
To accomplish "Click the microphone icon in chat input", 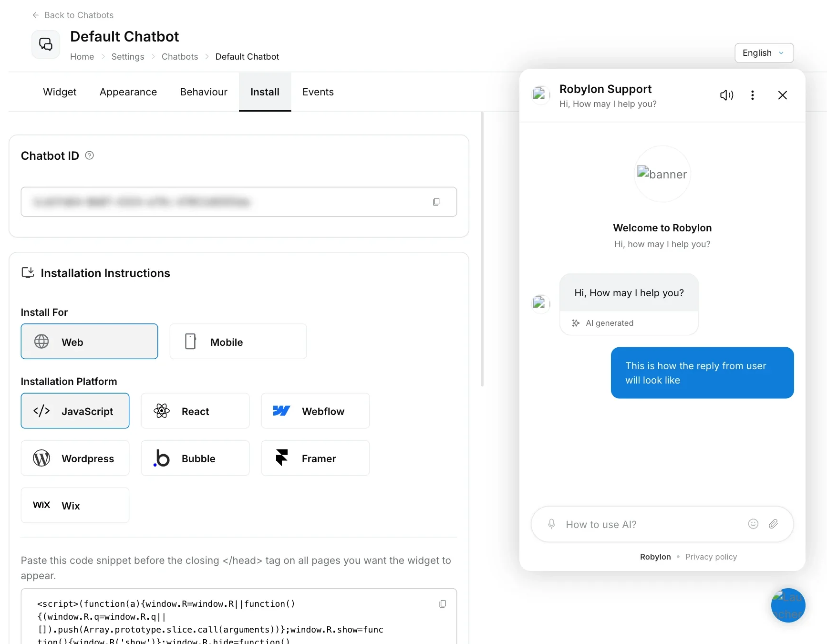I will (551, 524).
